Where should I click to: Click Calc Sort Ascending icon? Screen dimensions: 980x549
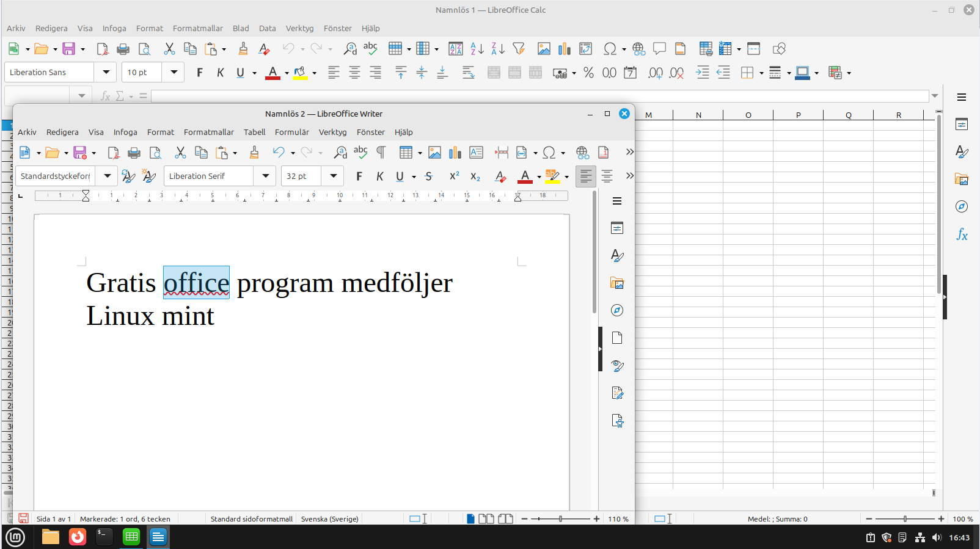tap(477, 49)
